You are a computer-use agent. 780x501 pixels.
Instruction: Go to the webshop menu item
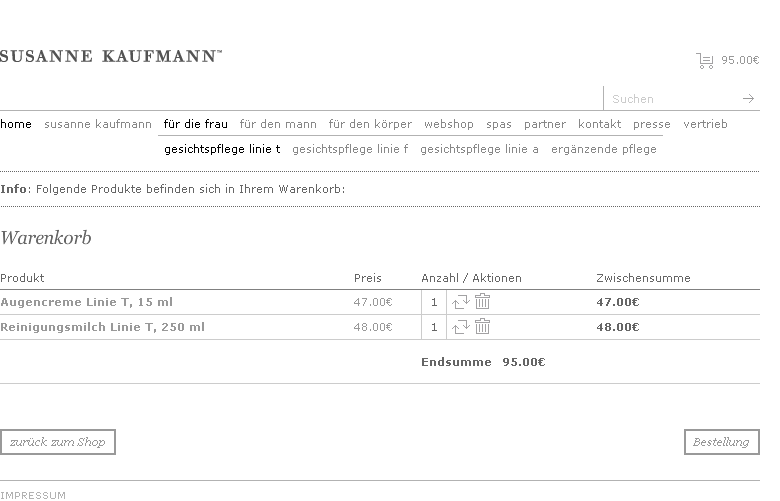449,124
